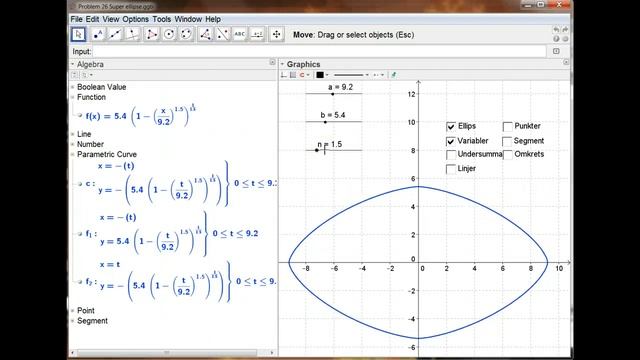This screenshot has height=360, width=640.
Task: Uncheck the Variabler checkbox
Action: (x=451, y=141)
